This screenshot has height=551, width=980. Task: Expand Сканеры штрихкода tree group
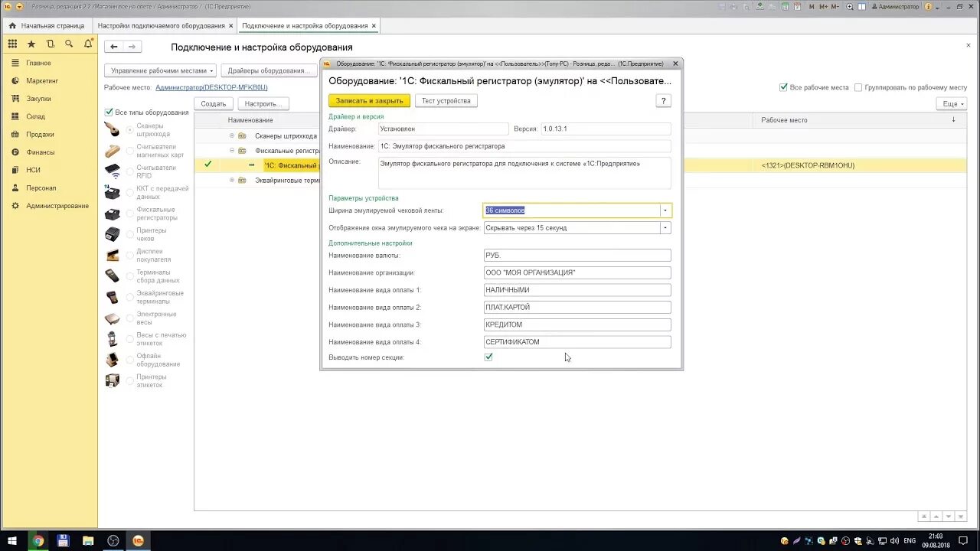click(x=232, y=136)
